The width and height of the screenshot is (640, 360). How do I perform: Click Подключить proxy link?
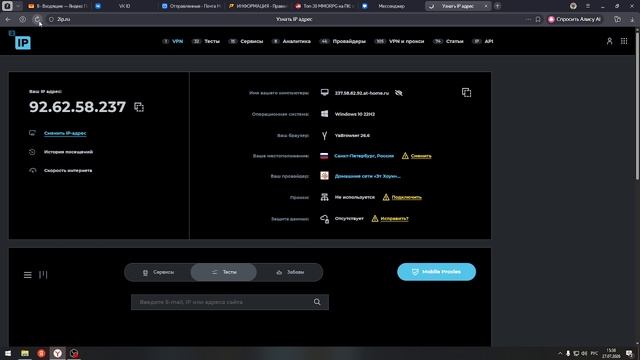(x=407, y=197)
